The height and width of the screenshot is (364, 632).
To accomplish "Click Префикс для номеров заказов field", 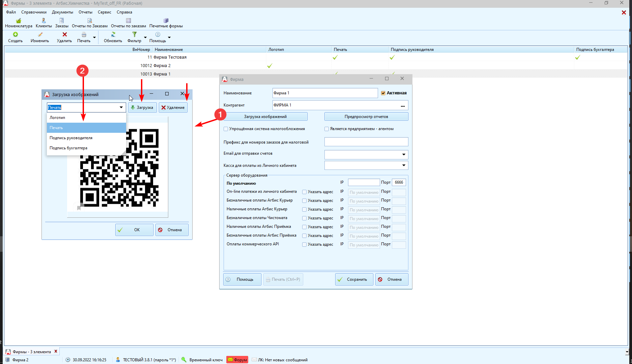I will coord(366,142).
